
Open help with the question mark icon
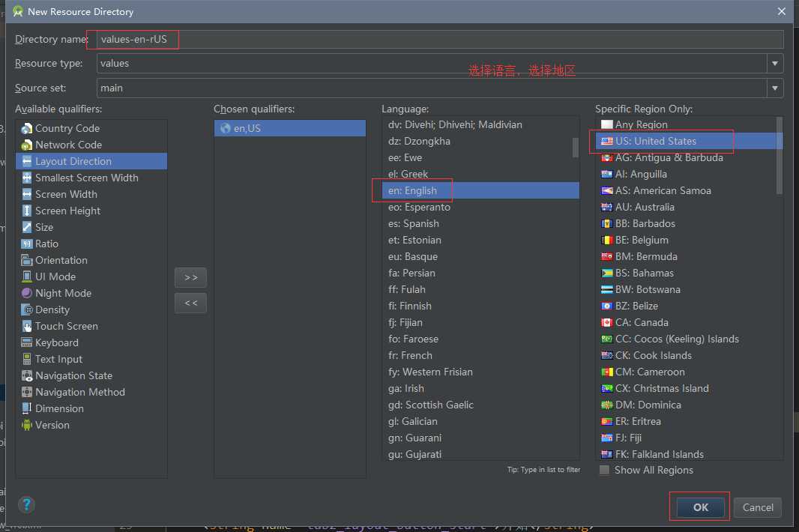[x=26, y=504]
